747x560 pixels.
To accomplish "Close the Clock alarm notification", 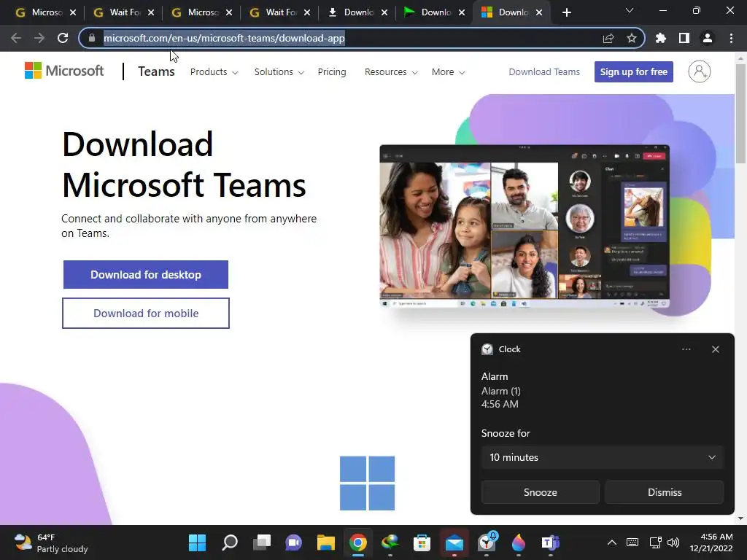I will pos(716,349).
